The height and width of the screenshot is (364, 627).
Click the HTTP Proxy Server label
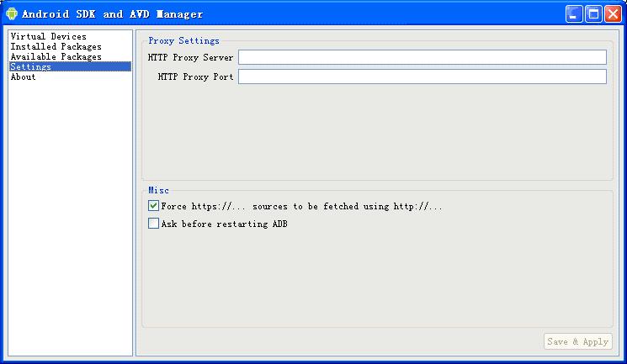[x=190, y=57]
